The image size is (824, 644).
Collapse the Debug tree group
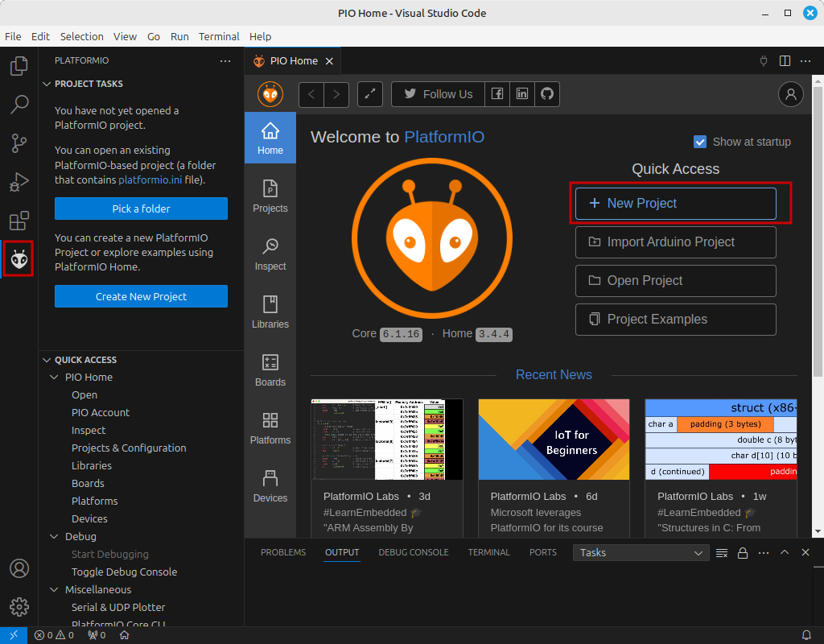coord(54,536)
